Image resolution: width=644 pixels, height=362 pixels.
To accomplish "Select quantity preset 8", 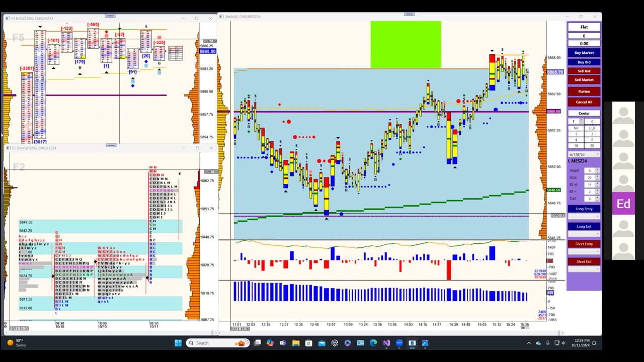I will pyautogui.click(x=592, y=140).
